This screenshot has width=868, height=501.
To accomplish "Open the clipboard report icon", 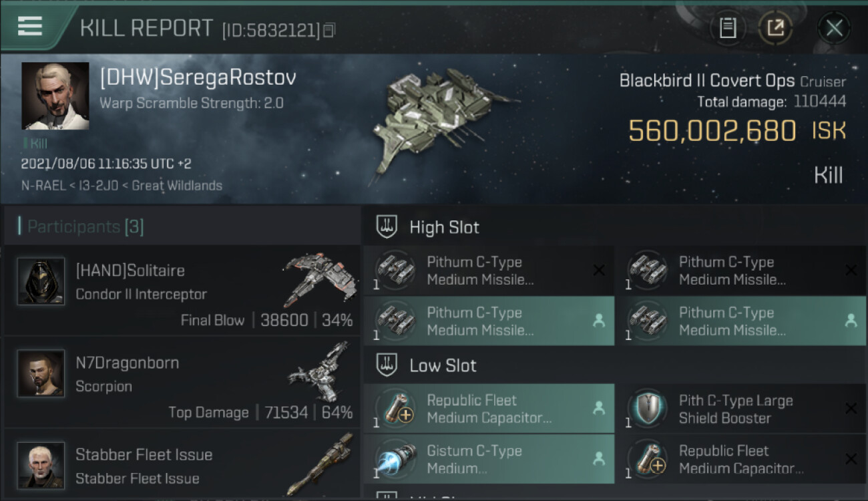I will [x=728, y=28].
